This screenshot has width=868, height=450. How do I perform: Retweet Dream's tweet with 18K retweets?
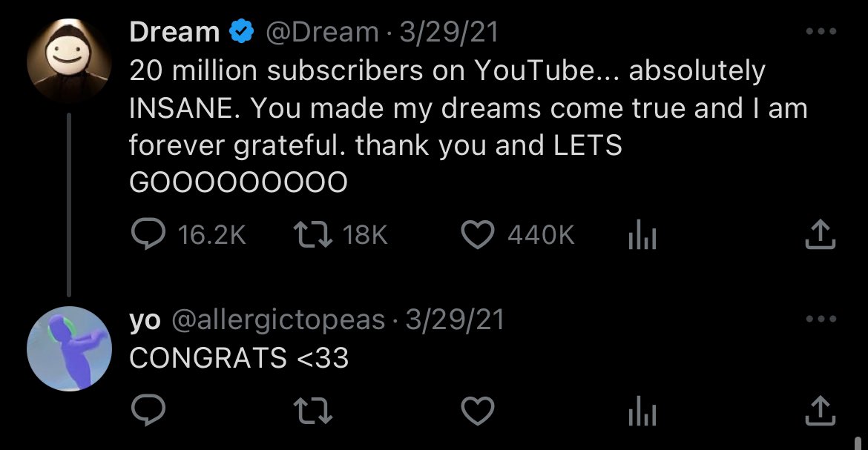(312, 234)
